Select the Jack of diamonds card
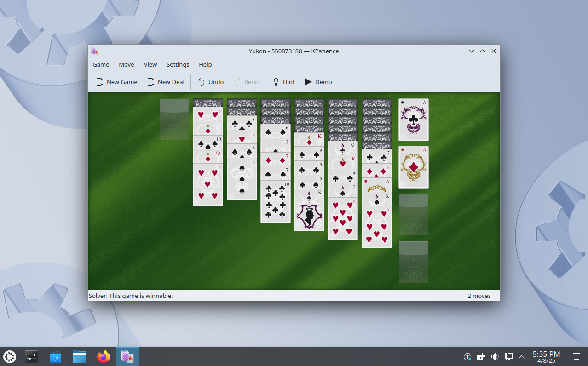 (x=208, y=128)
